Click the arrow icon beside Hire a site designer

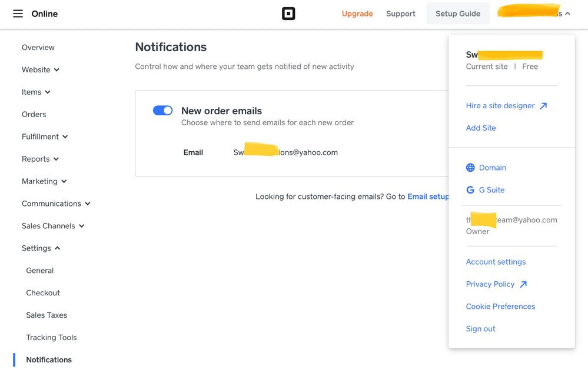point(543,106)
